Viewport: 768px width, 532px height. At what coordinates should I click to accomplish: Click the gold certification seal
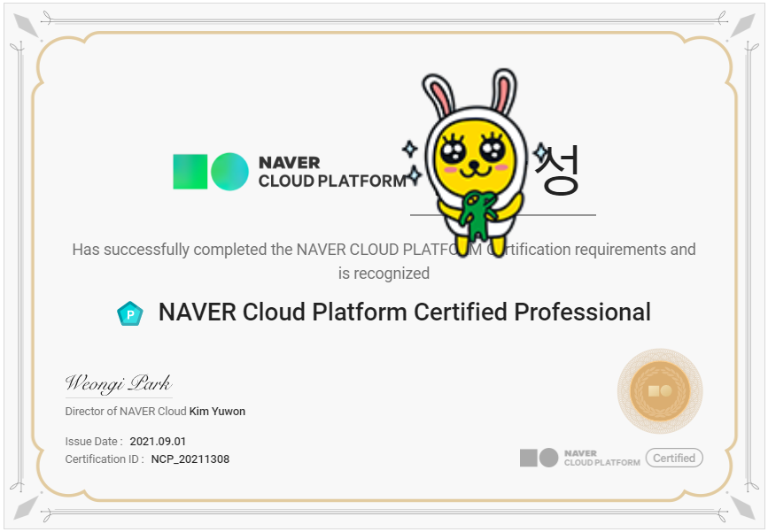[x=660, y=391]
